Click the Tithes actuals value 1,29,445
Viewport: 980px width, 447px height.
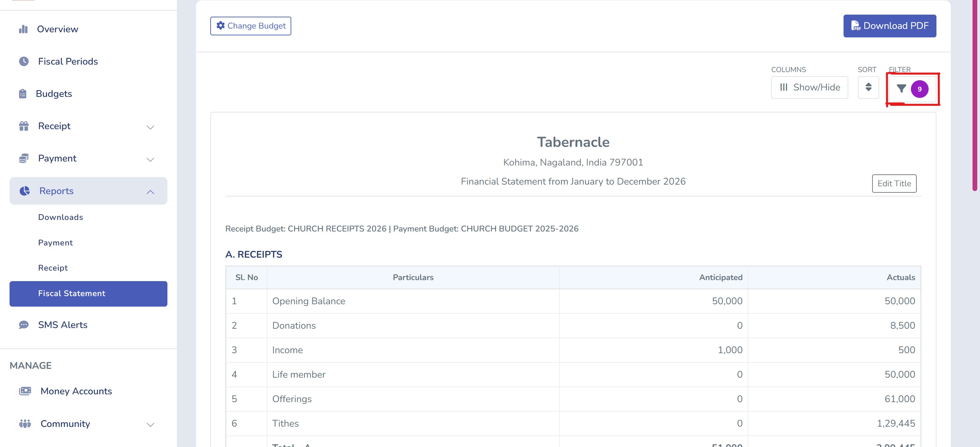click(896, 424)
